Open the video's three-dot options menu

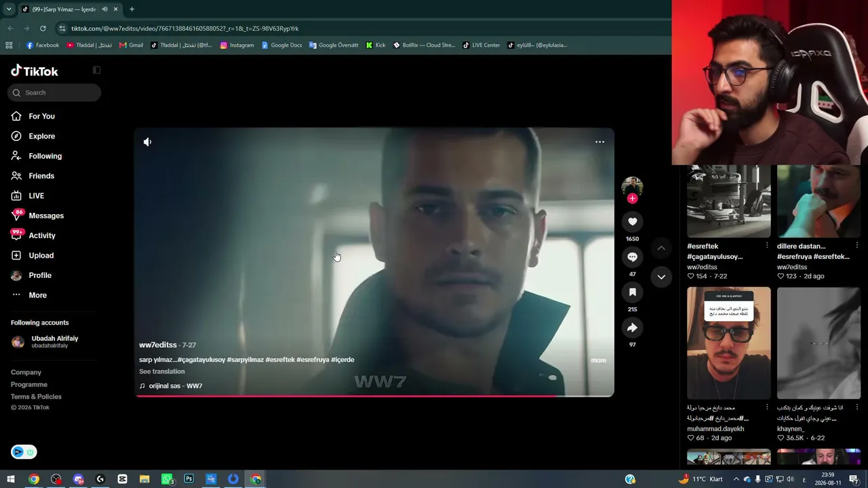599,142
